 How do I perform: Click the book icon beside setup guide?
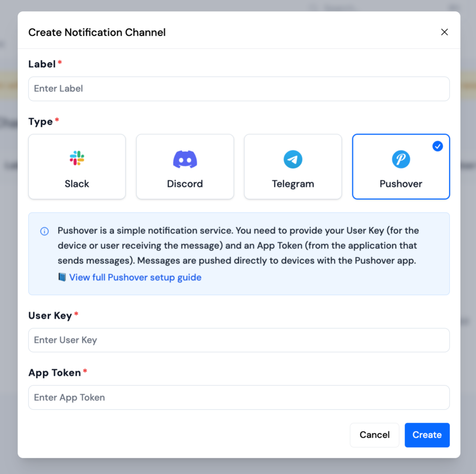click(x=62, y=277)
